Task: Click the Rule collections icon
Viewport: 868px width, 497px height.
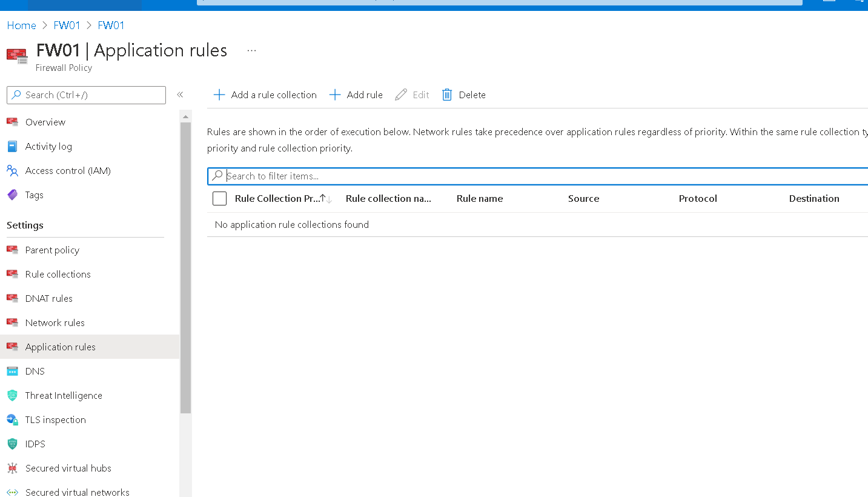Action: pos(12,274)
